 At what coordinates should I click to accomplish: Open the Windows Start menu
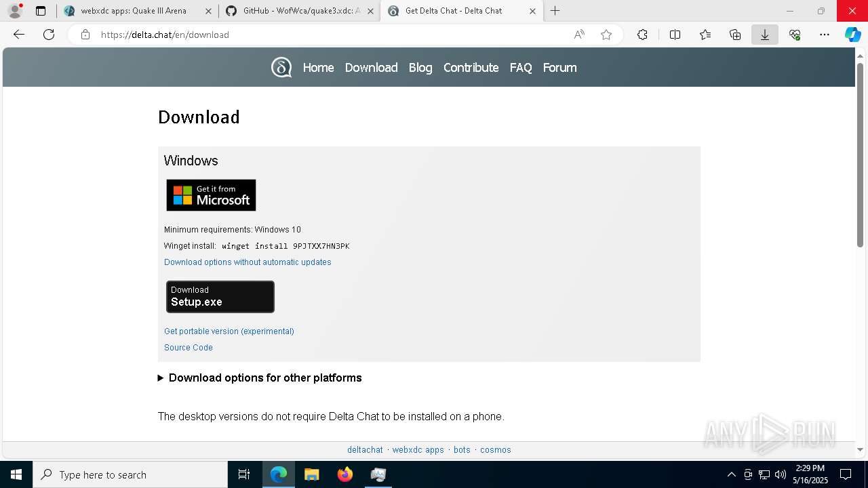tap(16, 474)
